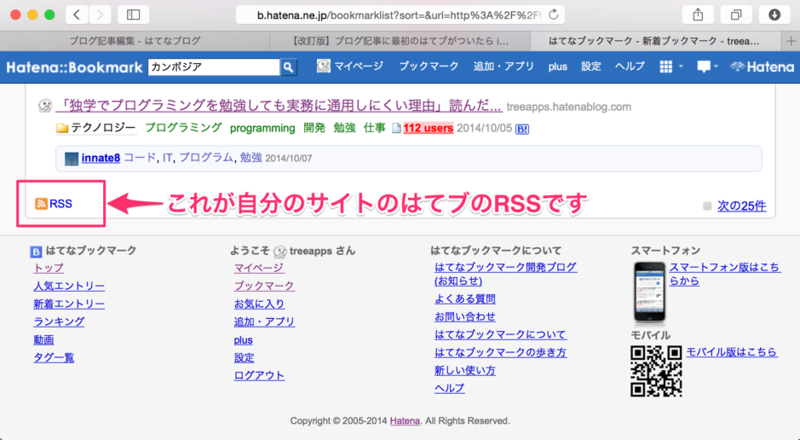The height and width of the screenshot is (440, 800).
Task: Add a new tab with the plus button
Action: [791, 41]
